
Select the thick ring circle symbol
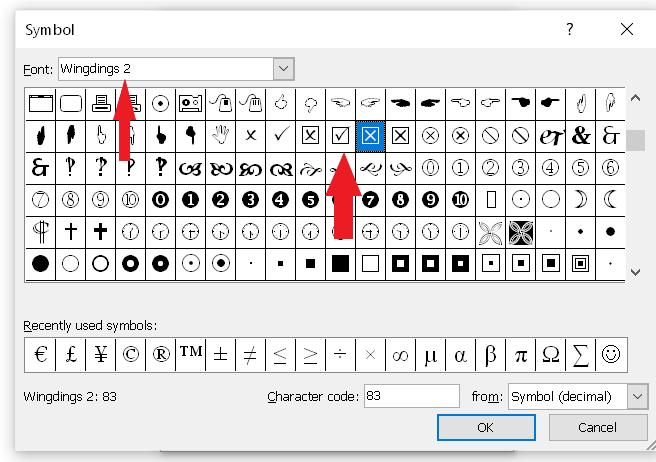click(x=131, y=264)
